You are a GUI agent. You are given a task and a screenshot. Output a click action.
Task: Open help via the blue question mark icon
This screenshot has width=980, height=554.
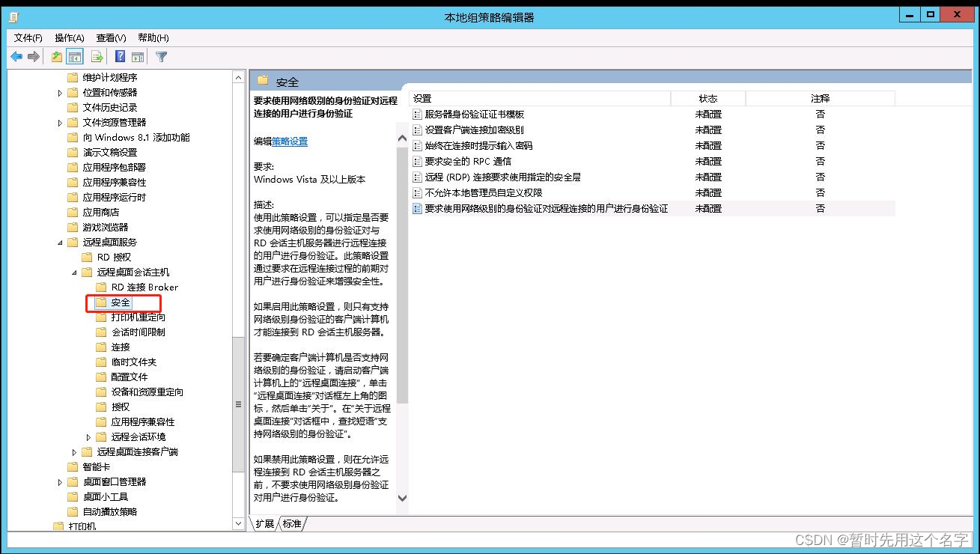point(119,56)
